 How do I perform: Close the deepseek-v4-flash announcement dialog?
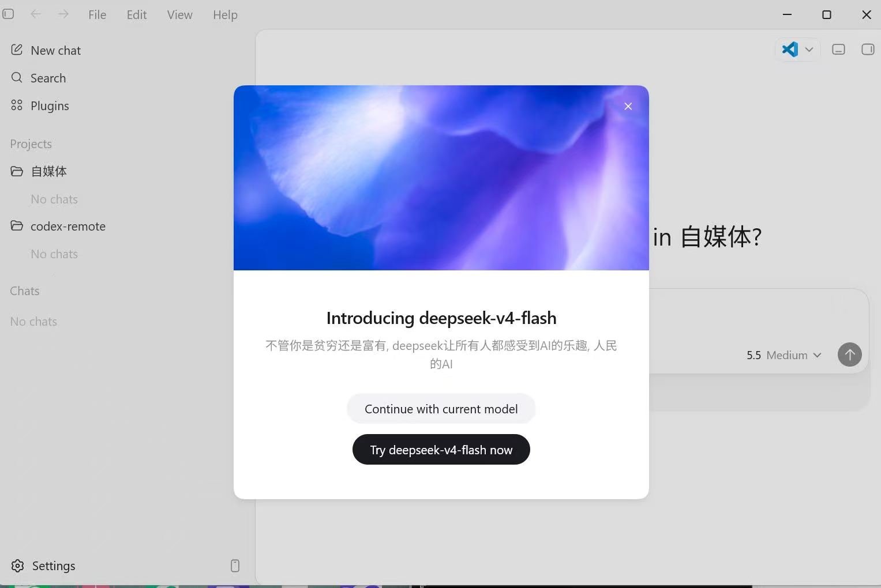pos(628,106)
